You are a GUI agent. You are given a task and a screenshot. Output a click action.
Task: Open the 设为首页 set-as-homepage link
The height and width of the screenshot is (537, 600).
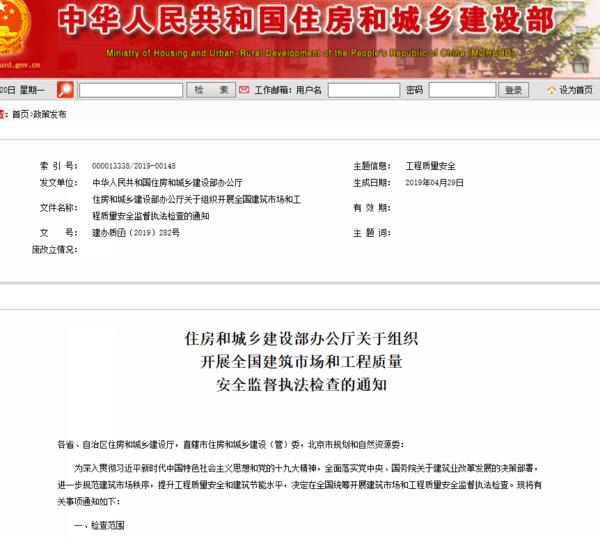[576, 90]
